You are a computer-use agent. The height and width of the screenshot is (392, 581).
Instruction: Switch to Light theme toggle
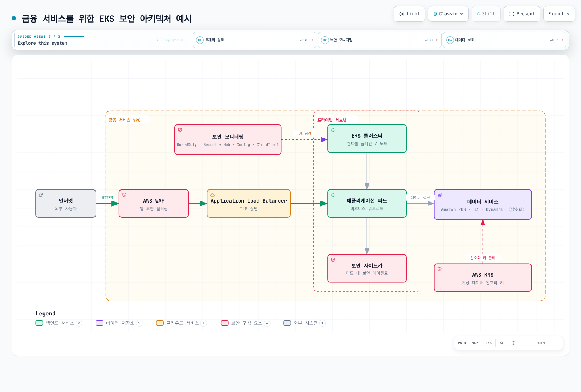[409, 14]
